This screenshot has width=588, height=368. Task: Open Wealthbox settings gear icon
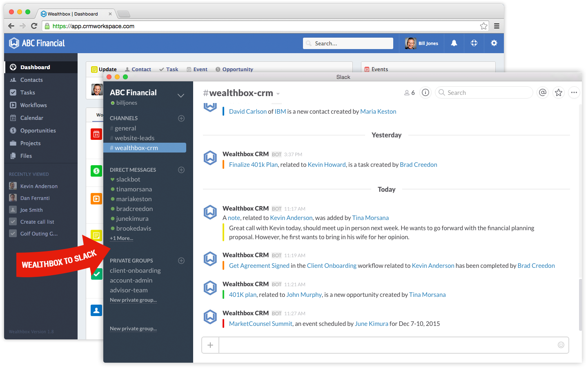(494, 43)
